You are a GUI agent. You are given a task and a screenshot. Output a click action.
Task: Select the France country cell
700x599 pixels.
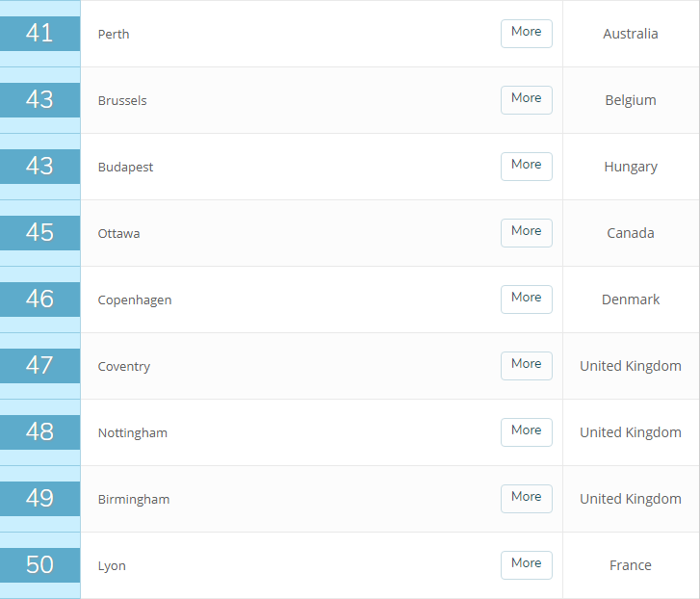pos(631,565)
